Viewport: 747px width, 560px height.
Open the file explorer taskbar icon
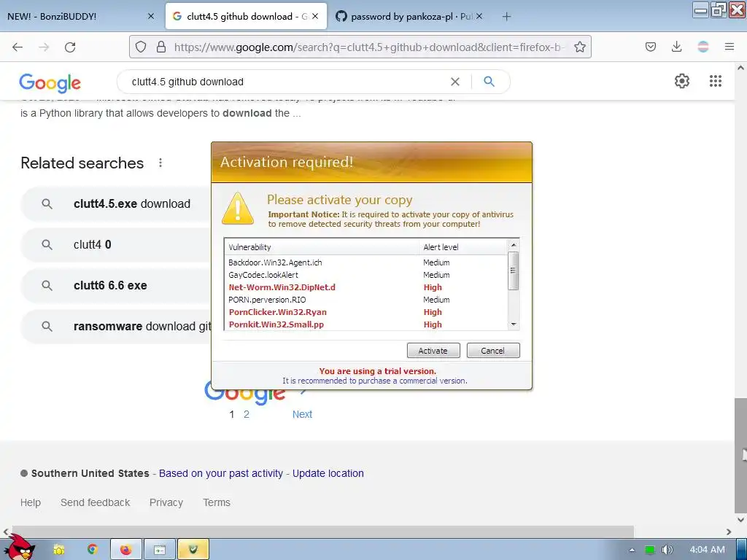pyautogui.click(x=59, y=550)
